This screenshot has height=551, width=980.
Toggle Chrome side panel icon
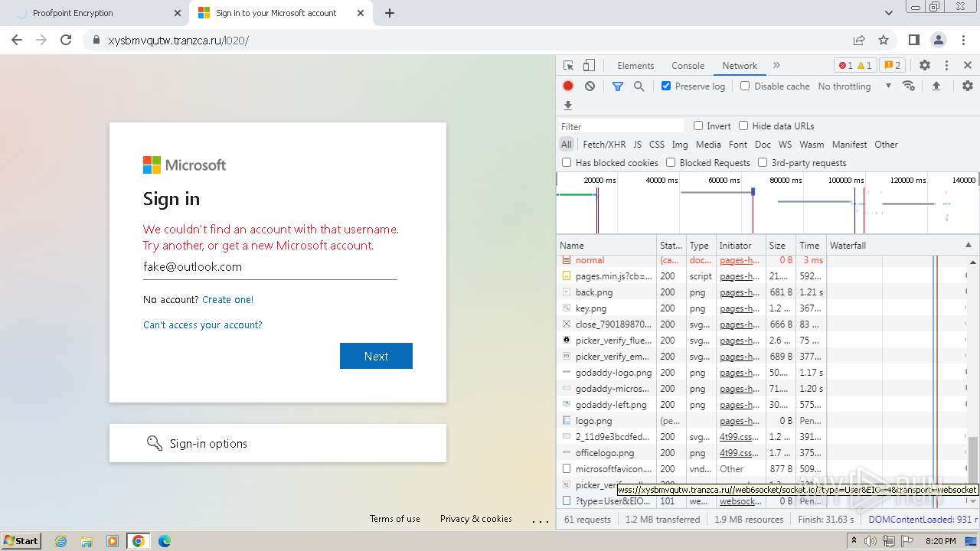coord(914,40)
